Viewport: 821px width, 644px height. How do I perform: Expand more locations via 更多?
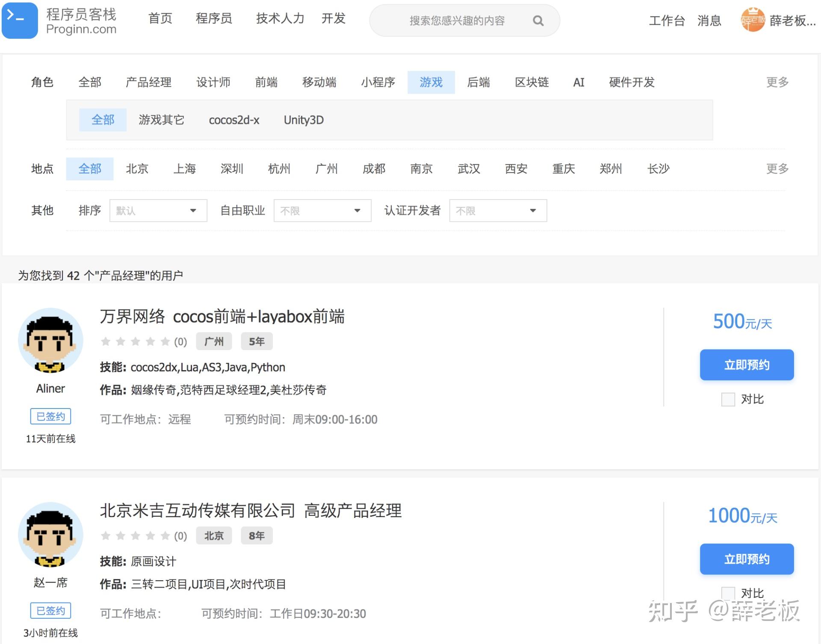click(x=776, y=168)
